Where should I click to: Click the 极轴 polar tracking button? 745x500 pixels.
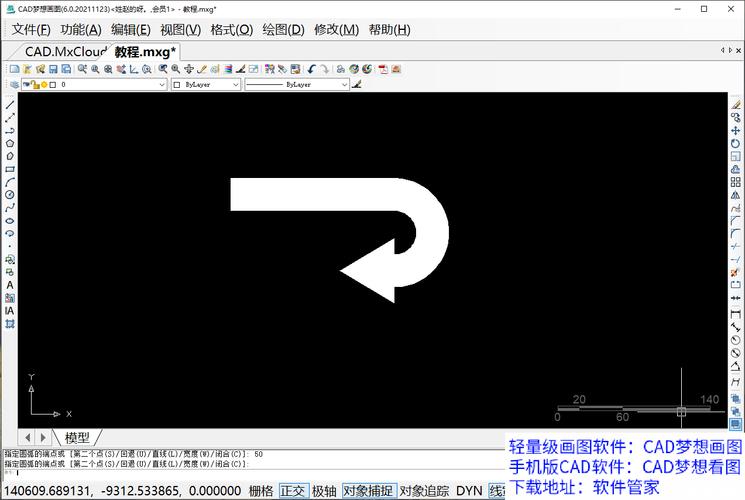click(x=324, y=491)
